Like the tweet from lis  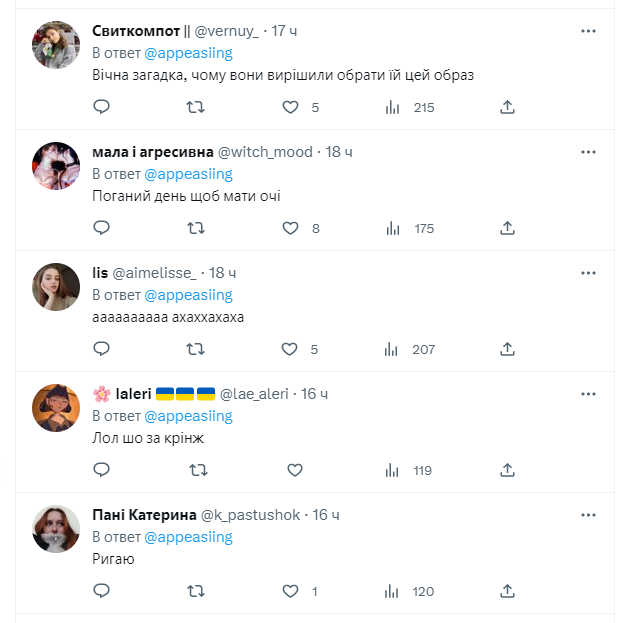coord(291,349)
